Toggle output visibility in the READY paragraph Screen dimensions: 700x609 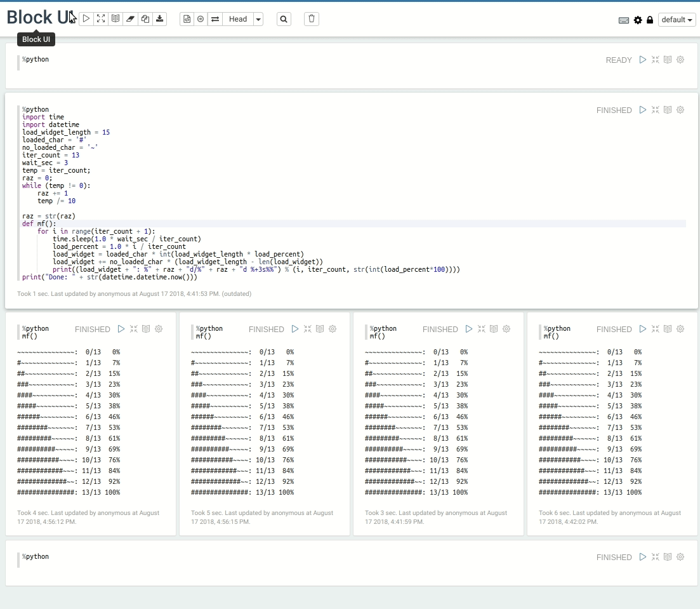coord(668,60)
